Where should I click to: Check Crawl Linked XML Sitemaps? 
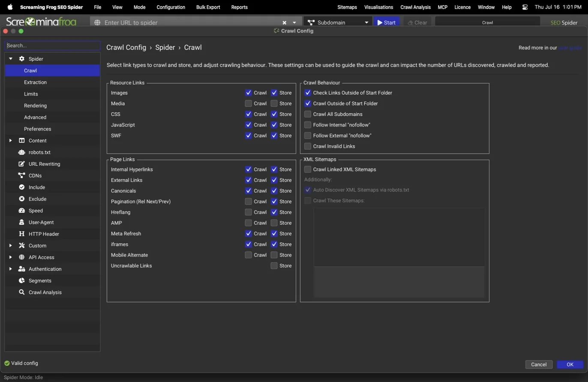tap(308, 169)
